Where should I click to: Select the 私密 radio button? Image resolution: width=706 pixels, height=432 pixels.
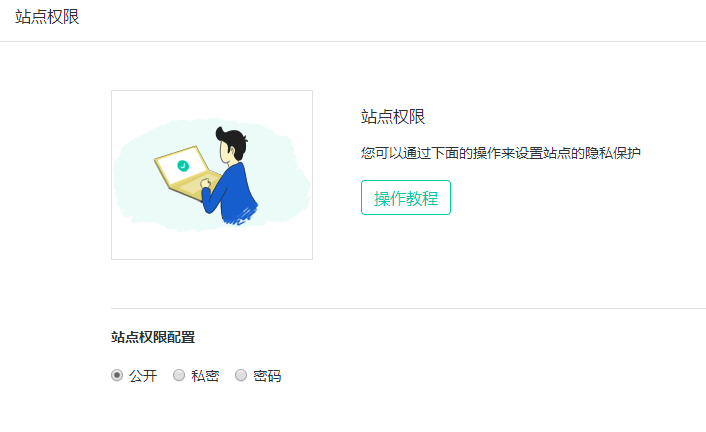tap(179, 375)
